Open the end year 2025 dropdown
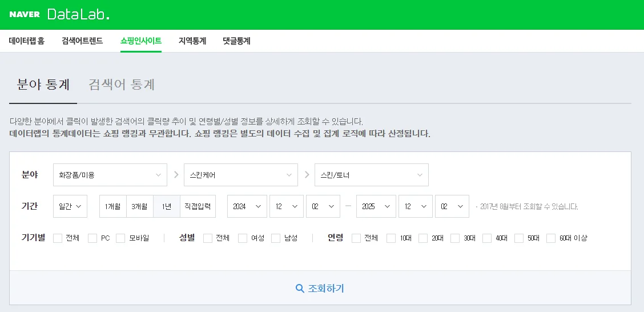Viewport: 644px width, 312px height. pos(376,206)
